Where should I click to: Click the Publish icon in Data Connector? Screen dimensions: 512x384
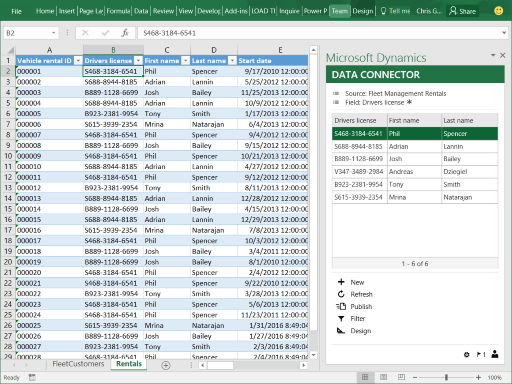click(x=341, y=306)
